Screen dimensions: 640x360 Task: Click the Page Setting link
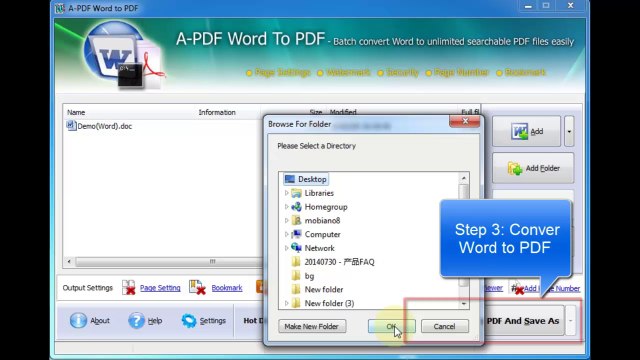click(160, 288)
